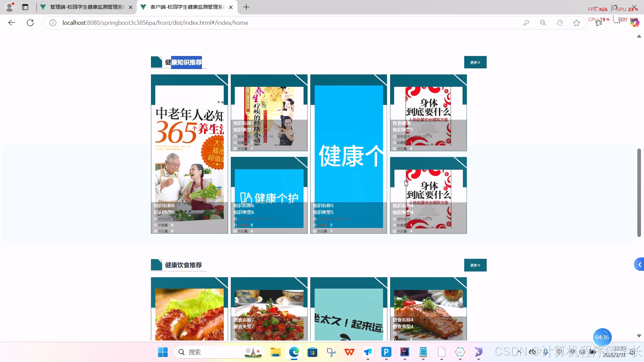The height and width of the screenshot is (362, 644).
Task: Click 更多 beside 健康饮食推荐 section
Action: point(475,265)
